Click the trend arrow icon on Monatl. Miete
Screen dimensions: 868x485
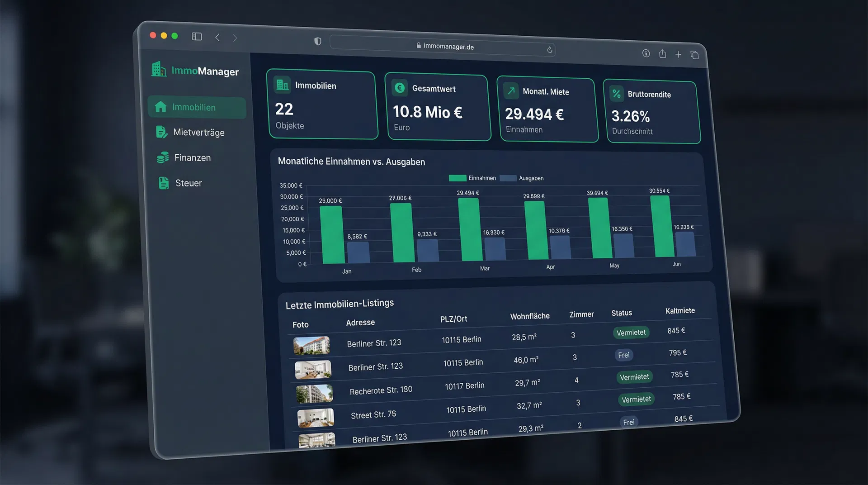click(511, 91)
